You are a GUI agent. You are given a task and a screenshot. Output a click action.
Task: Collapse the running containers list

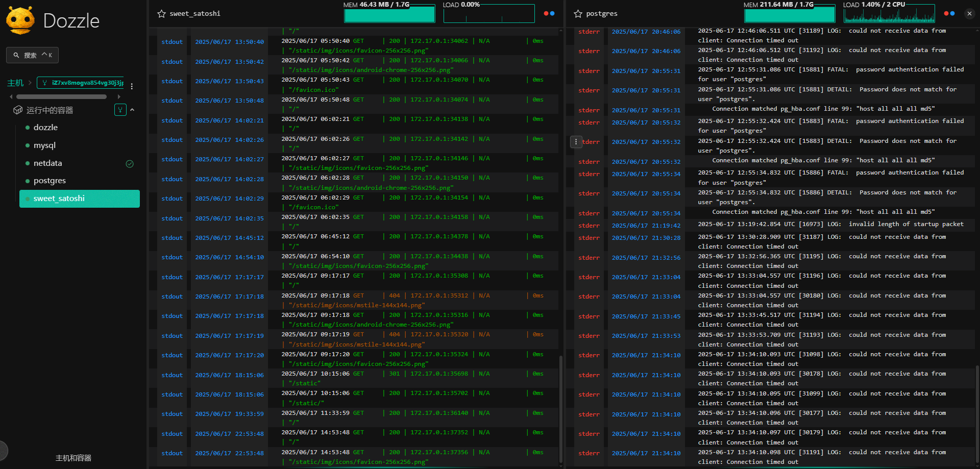point(133,110)
